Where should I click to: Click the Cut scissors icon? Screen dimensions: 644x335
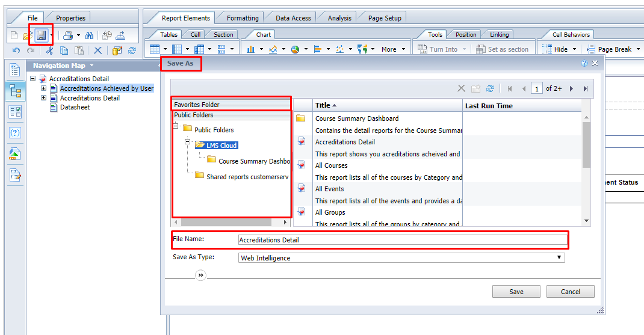[50, 51]
